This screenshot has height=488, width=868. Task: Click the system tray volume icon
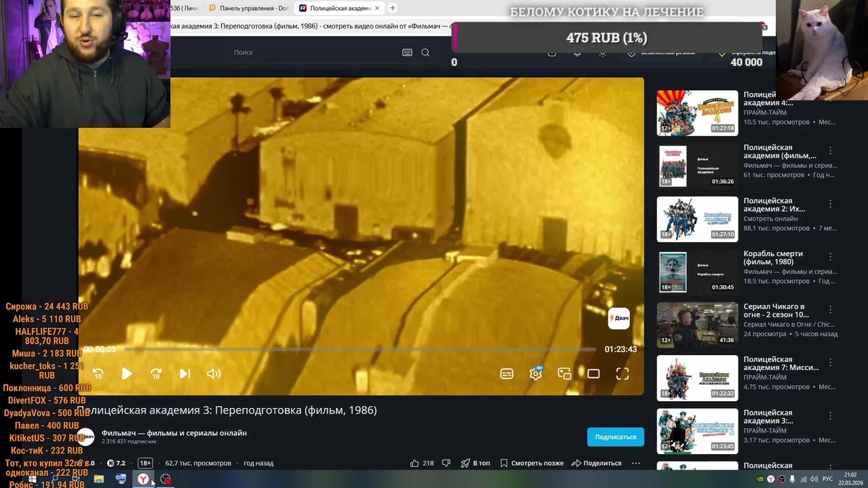click(x=814, y=479)
